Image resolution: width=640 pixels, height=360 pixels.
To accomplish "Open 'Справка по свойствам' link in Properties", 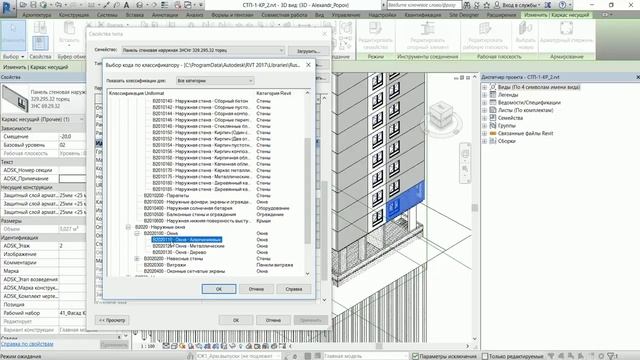I will coord(27,344).
